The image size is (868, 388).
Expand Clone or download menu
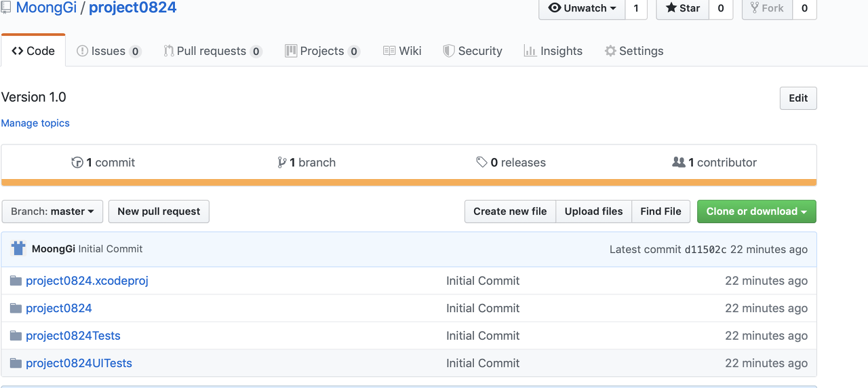pos(757,212)
